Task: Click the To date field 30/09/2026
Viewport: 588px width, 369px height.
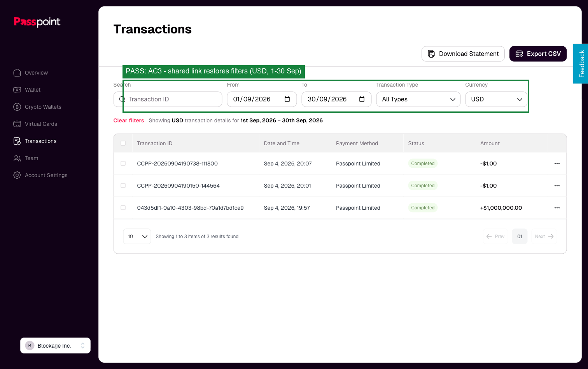Action: coord(337,99)
